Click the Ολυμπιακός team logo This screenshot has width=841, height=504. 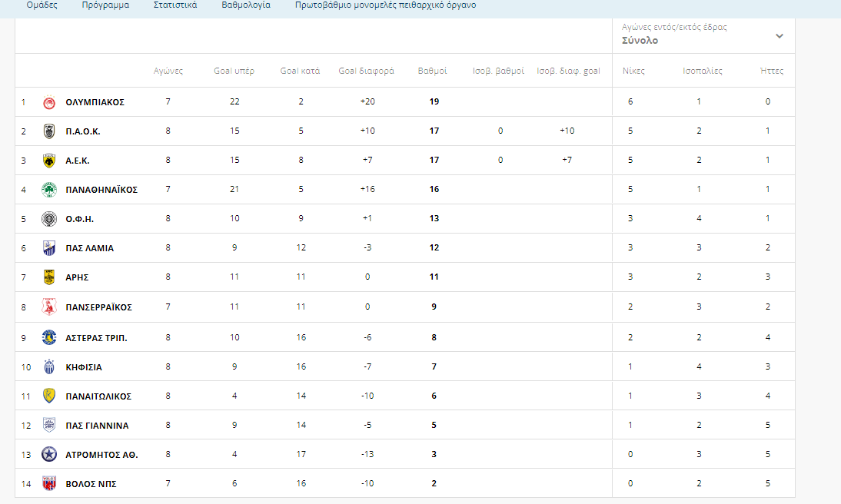coord(48,102)
